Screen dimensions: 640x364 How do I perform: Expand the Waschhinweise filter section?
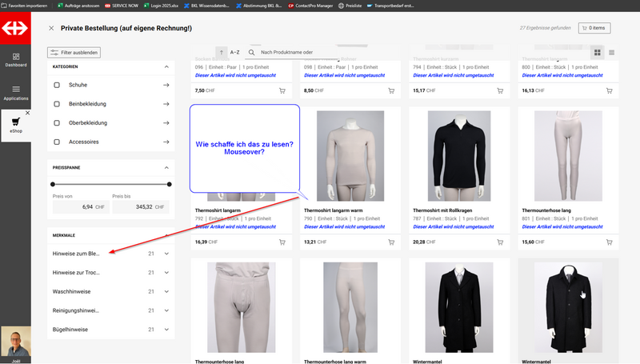point(166,291)
